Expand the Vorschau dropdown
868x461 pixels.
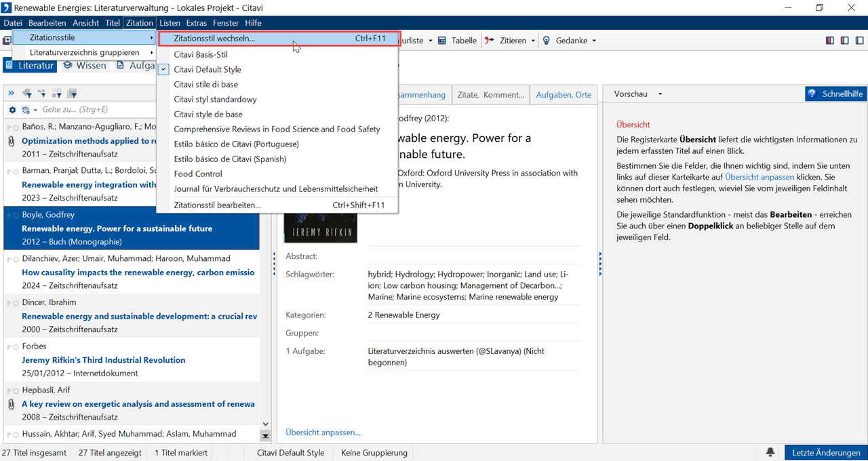[660, 94]
